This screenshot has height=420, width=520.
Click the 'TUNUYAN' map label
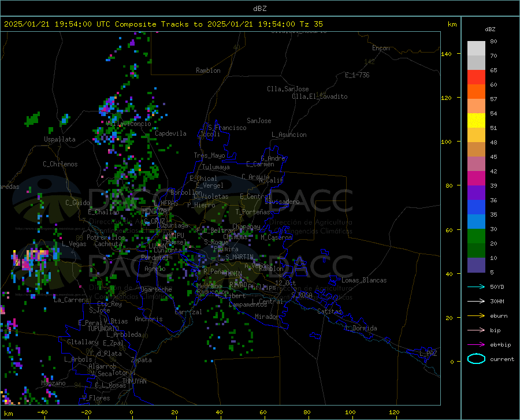(x=134, y=381)
